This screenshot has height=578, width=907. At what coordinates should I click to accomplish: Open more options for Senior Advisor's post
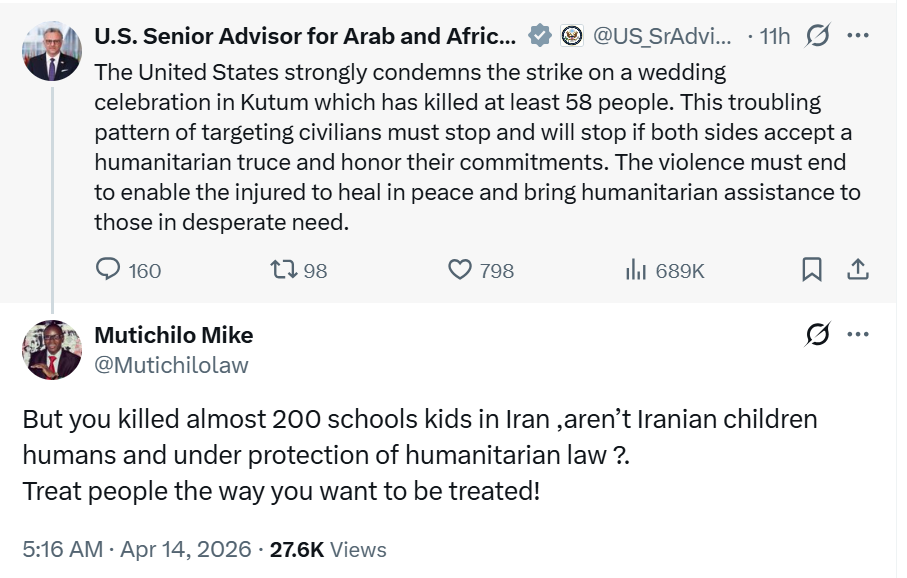point(857,36)
